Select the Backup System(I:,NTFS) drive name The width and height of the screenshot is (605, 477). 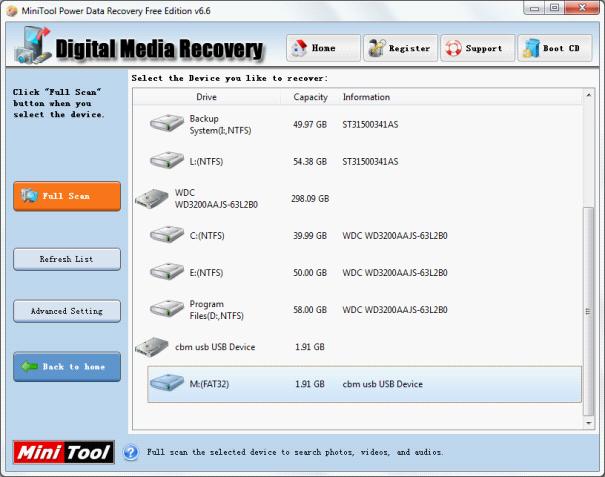[x=220, y=124]
